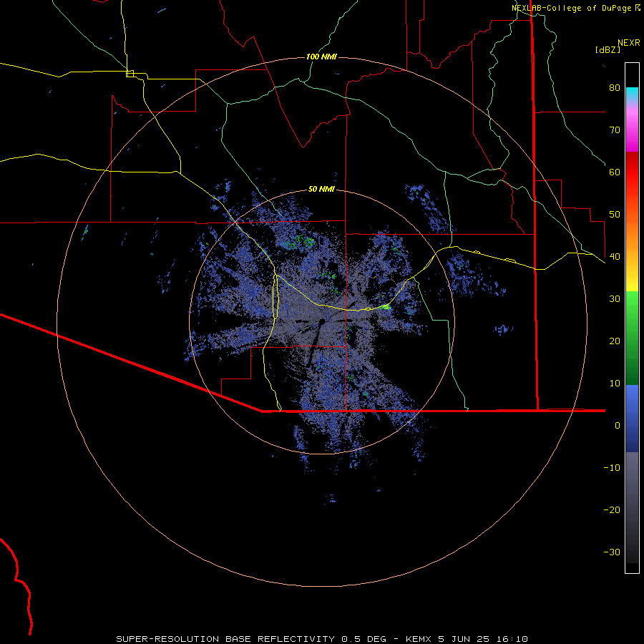The image size is (644, 644).
Task: Click the Super-Resolution Base Reflectivity caption
Action: [322, 639]
